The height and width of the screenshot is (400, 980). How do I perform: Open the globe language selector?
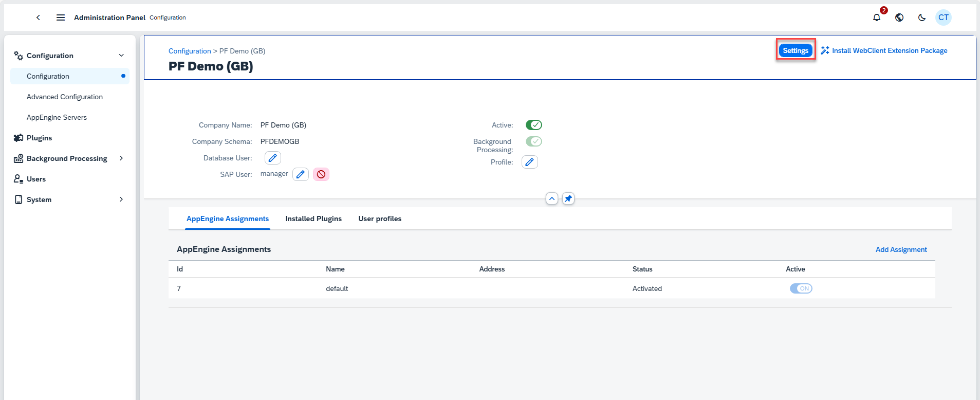click(899, 17)
